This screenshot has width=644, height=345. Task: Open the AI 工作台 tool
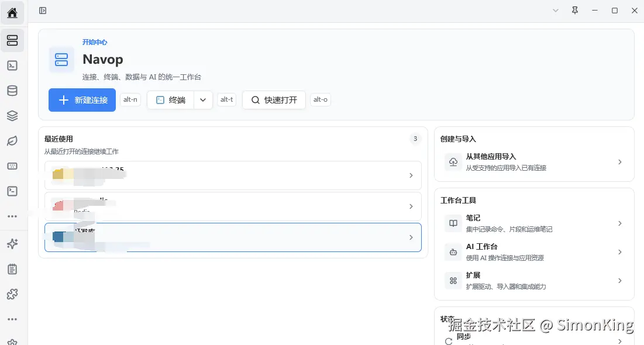535,252
